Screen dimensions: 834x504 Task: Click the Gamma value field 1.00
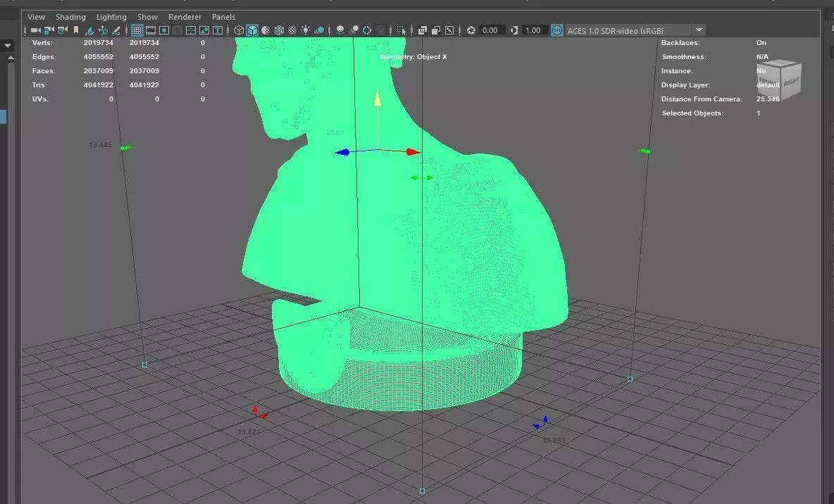click(x=535, y=30)
